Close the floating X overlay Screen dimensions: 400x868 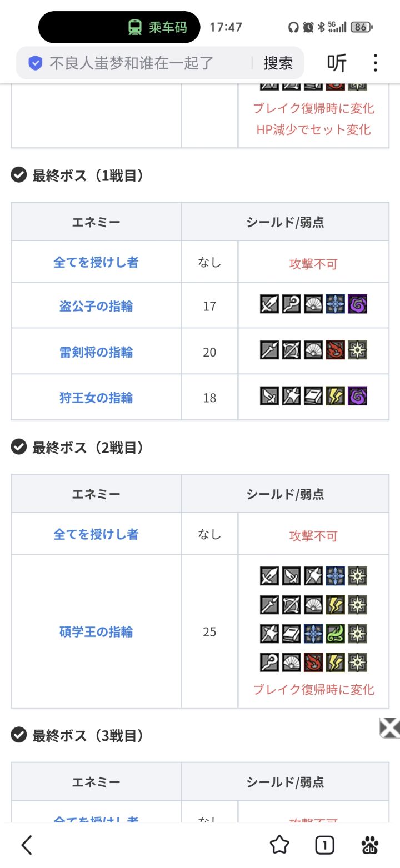(x=389, y=727)
